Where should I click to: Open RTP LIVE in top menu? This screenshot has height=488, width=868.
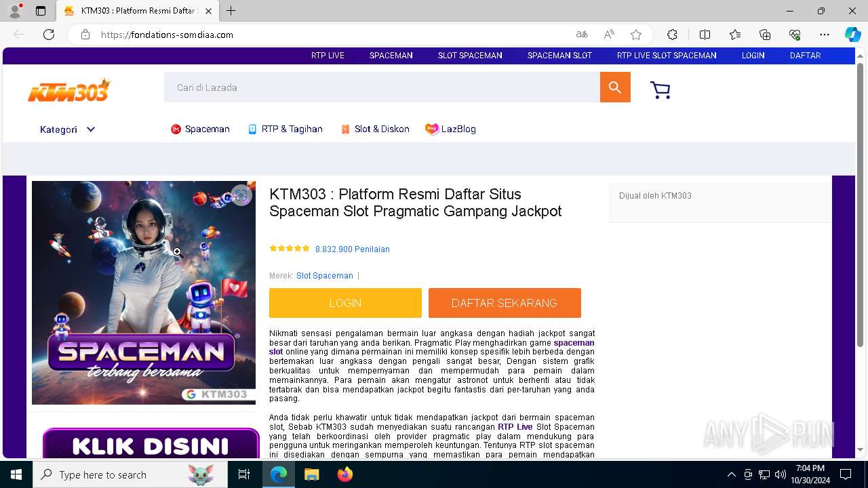pyautogui.click(x=328, y=56)
